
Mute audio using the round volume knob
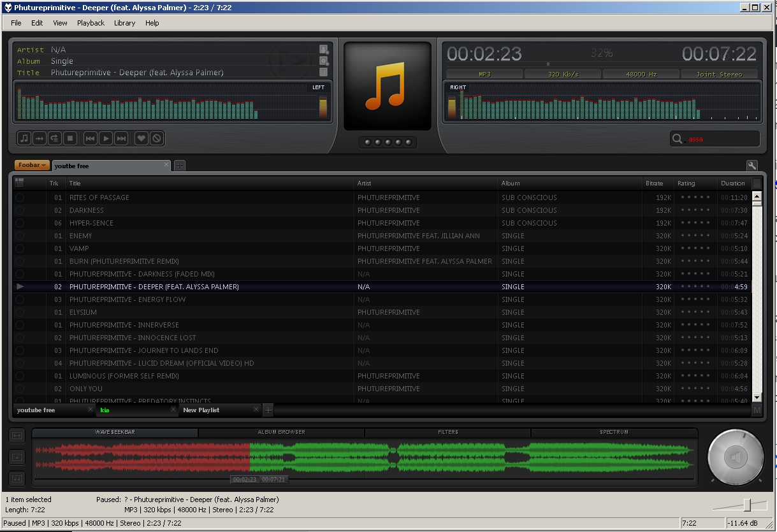pos(736,457)
